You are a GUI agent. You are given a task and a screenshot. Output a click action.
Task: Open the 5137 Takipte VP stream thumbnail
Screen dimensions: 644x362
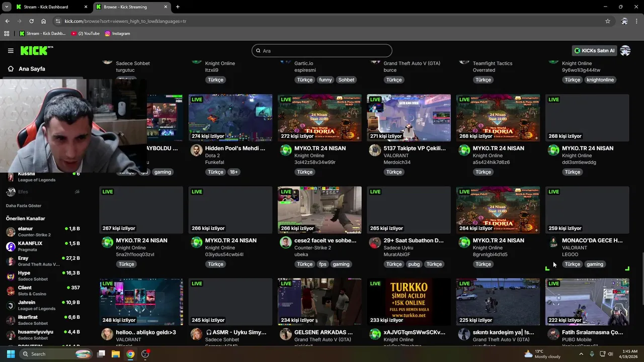409,118
